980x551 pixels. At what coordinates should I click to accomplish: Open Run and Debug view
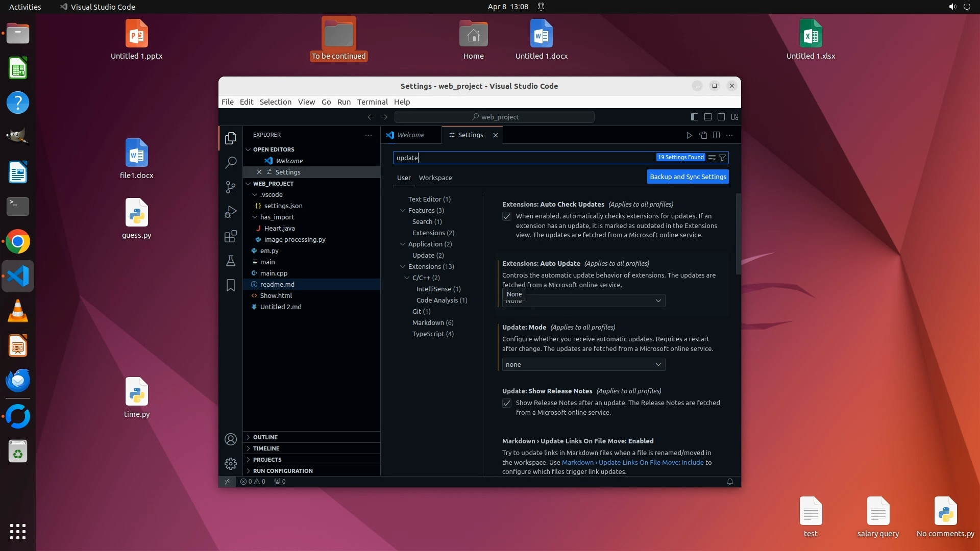pyautogui.click(x=231, y=212)
